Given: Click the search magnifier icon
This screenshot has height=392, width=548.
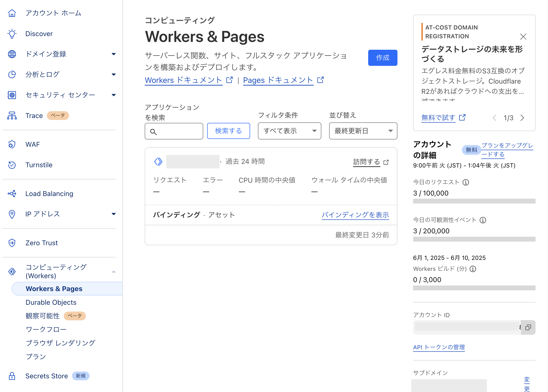Looking at the screenshot, I should (x=153, y=132).
